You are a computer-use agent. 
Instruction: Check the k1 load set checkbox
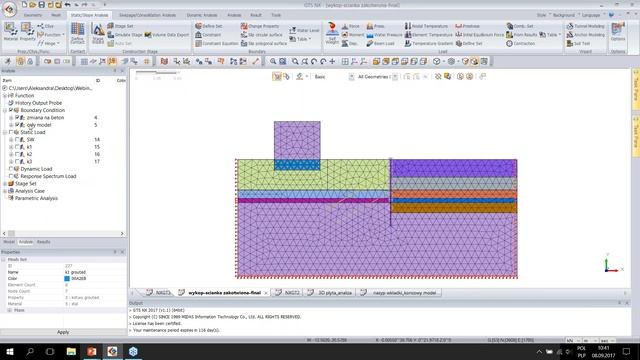(17, 147)
